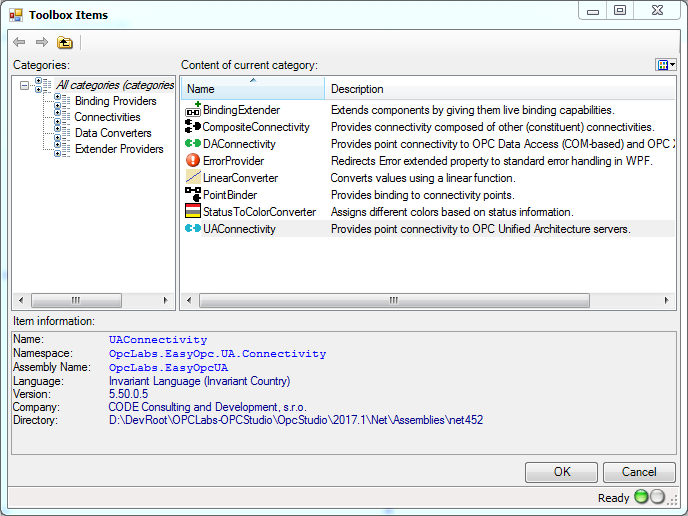
Task: Select Connectivities category
Action: [x=107, y=117]
